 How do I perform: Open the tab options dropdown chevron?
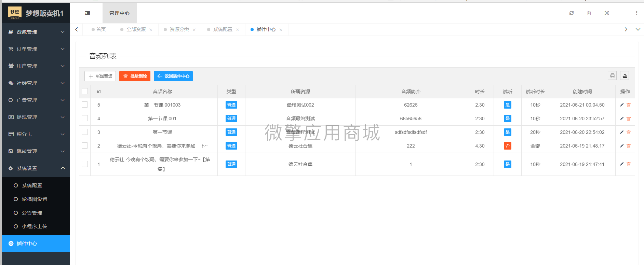tap(638, 29)
